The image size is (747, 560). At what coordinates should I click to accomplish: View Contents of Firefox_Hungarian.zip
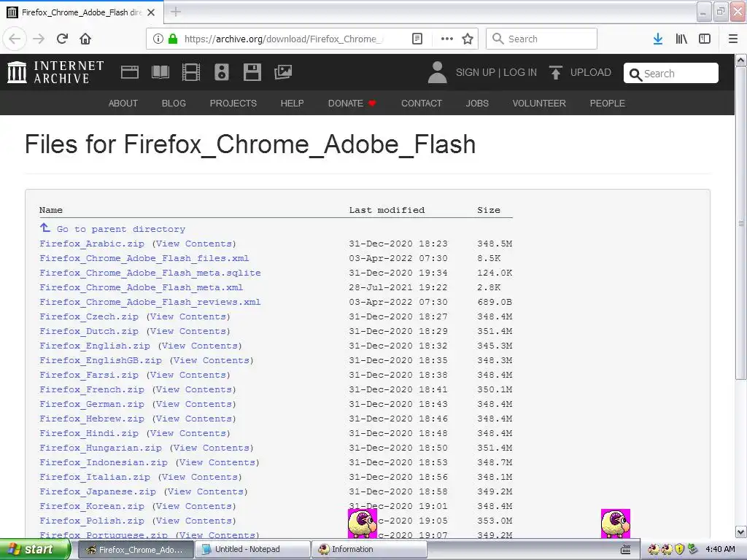[212, 448]
